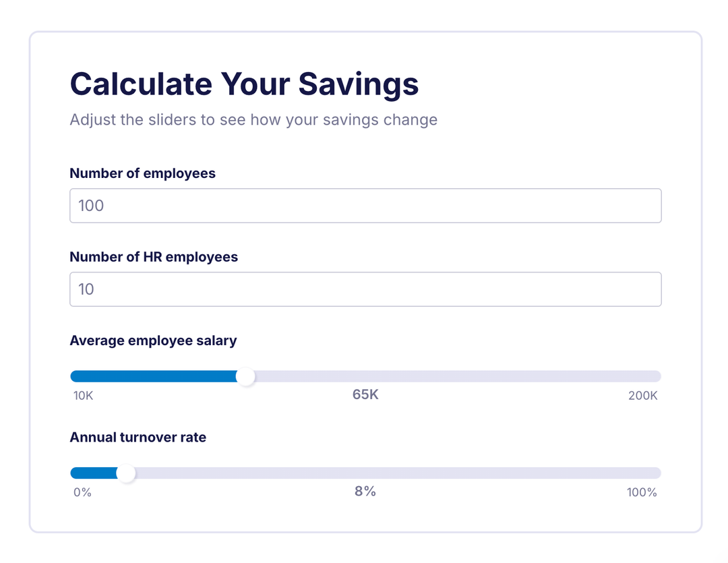Click the Average employee salary label
The width and height of the screenshot is (728, 563).
(x=153, y=340)
